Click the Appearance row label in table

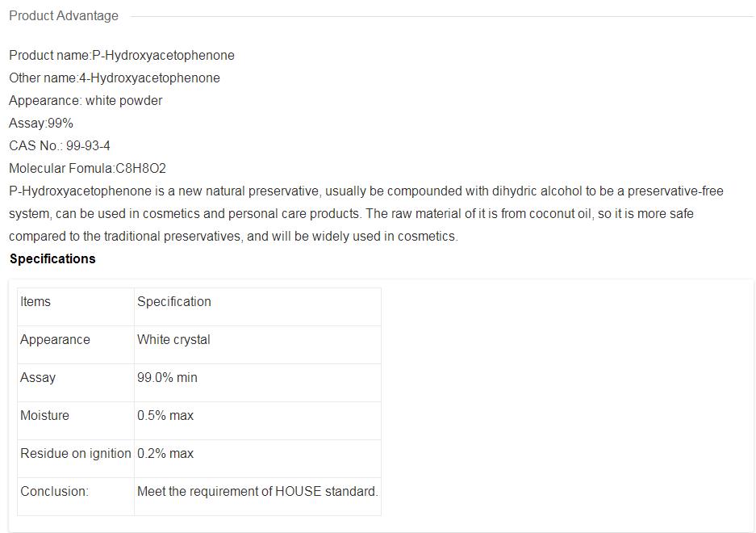point(55,340)
